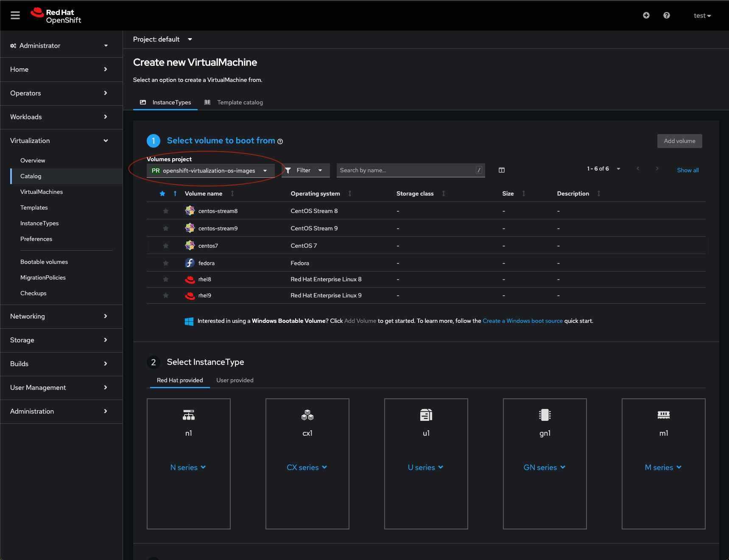Favorite the centos-stream8 volume star

click(166, 211)
